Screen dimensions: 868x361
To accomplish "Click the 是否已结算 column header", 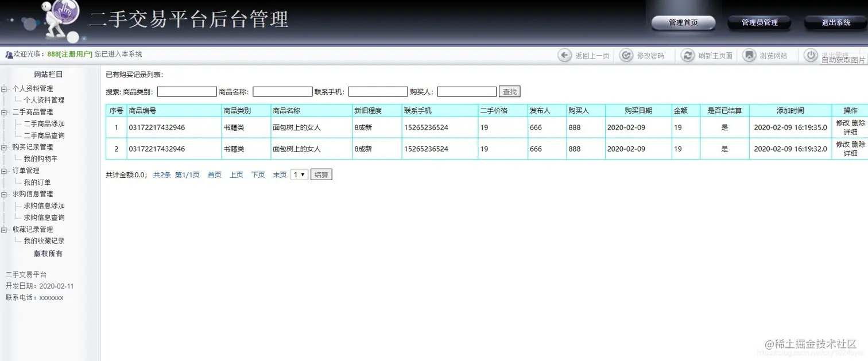I will (x=724, y=110).
